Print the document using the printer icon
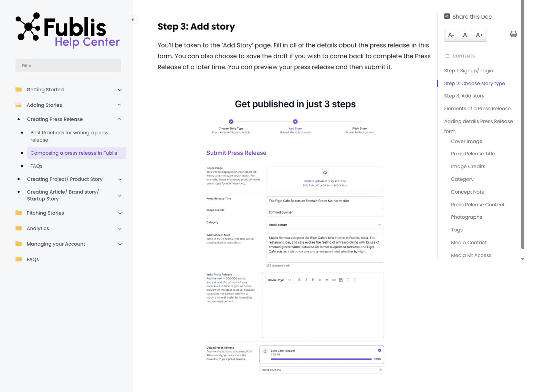 [513, 34]
